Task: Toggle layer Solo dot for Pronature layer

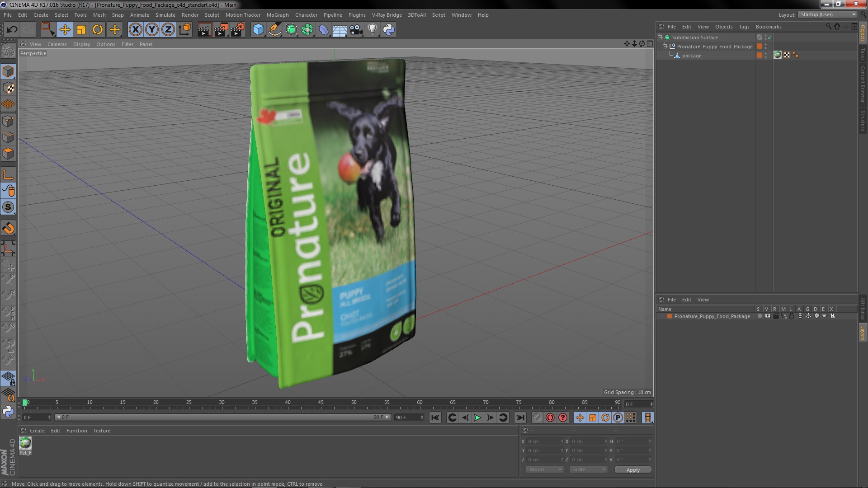Action: (x=759, y=316)
